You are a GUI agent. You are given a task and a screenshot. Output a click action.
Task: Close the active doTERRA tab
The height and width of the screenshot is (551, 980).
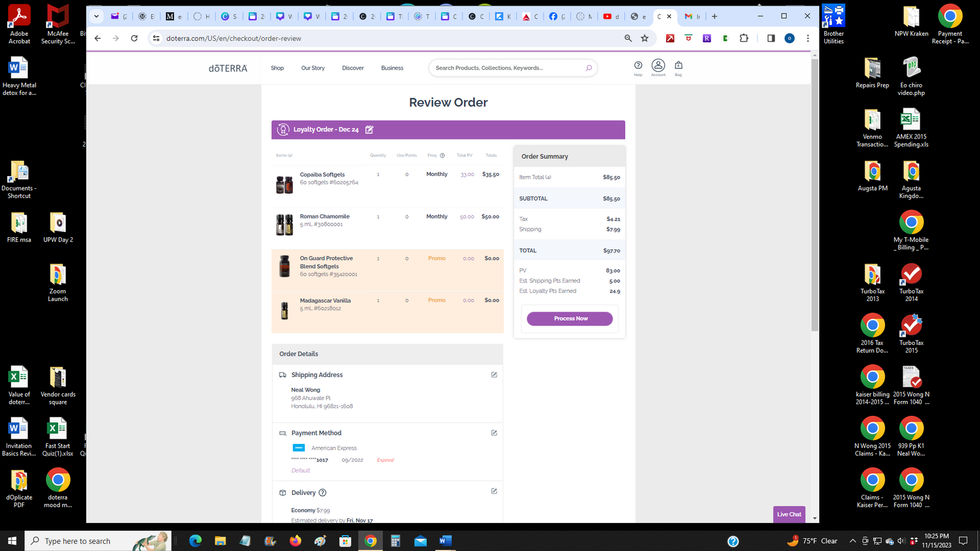point(669,17)
